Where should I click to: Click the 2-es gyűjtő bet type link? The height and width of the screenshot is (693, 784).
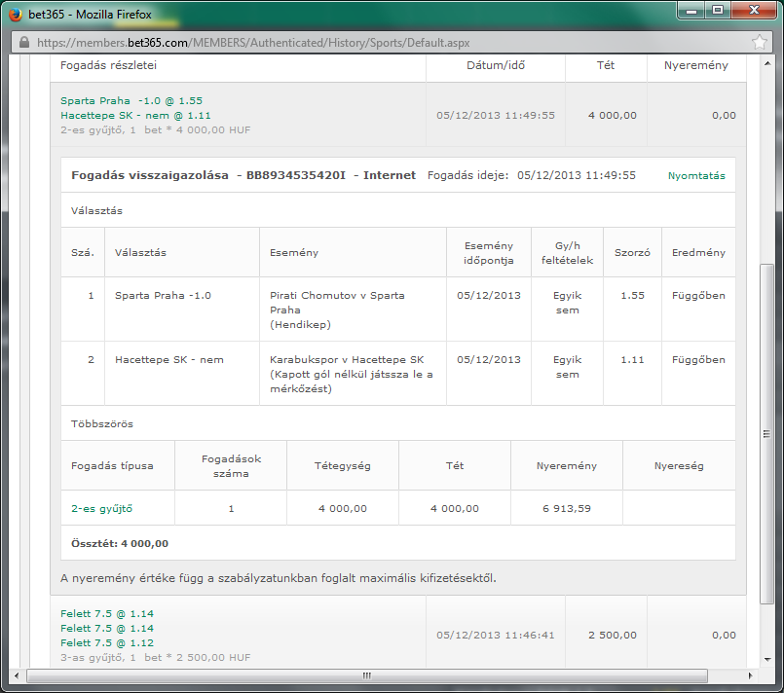click(x=102, y=509)
